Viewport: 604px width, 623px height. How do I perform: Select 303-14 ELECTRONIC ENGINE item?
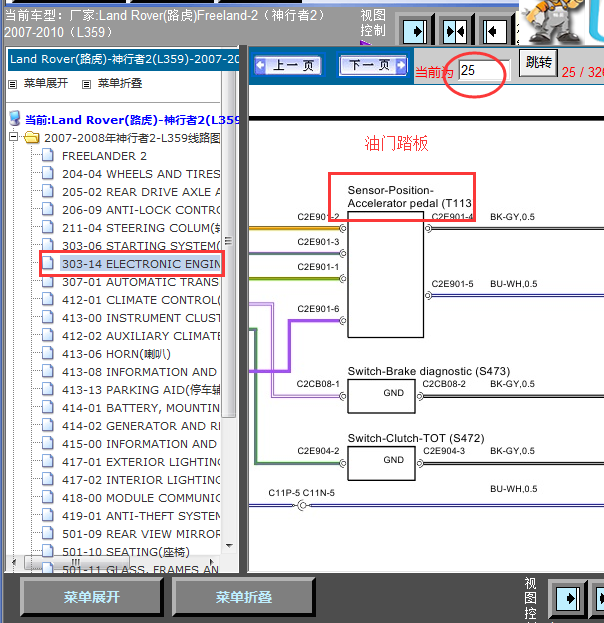tap(141, 264)
